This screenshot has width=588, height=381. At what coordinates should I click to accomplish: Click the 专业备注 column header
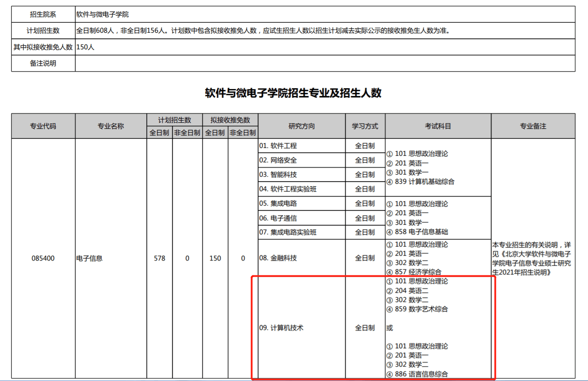[533, 126]
